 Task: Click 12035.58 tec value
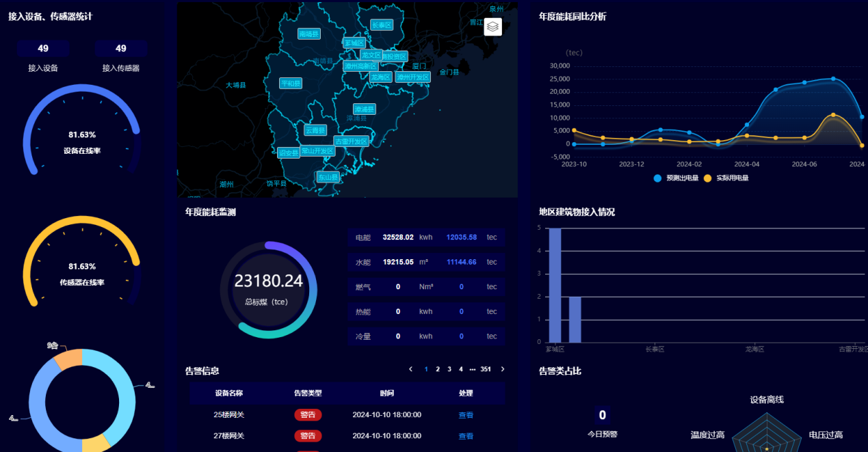(462, 237)
